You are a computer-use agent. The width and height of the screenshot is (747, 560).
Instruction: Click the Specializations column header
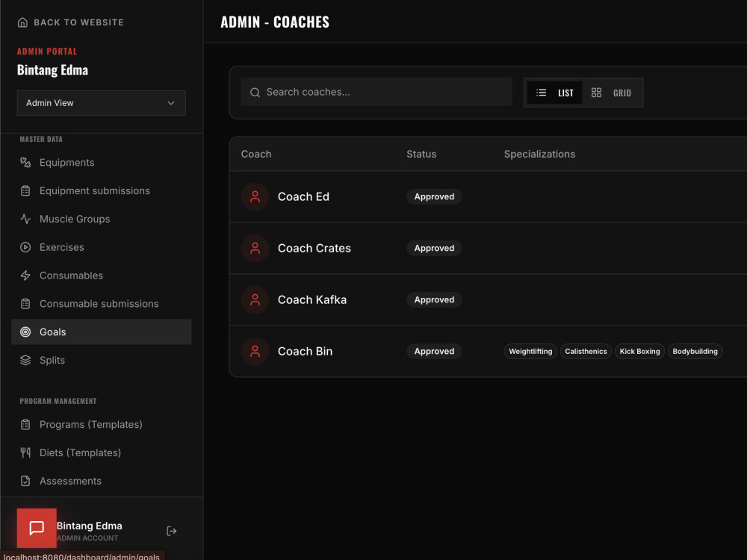539,154
